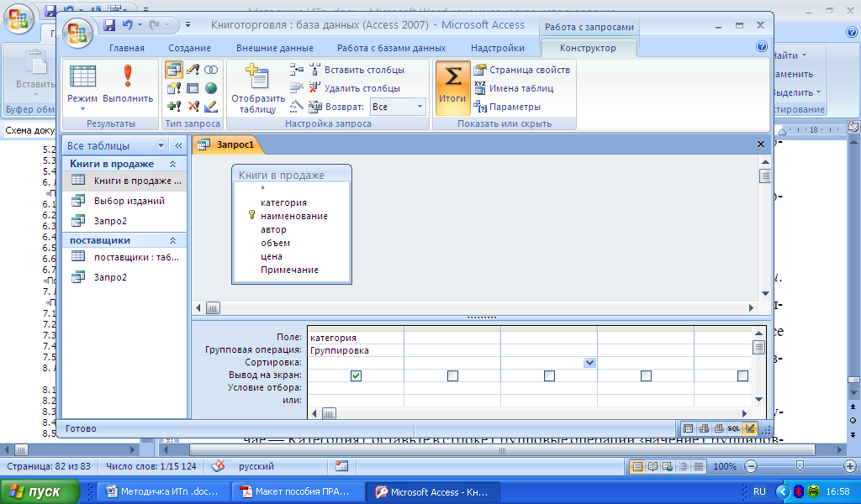Click the Delete Rows icon
861x504 pixels.
coord(297,87)
